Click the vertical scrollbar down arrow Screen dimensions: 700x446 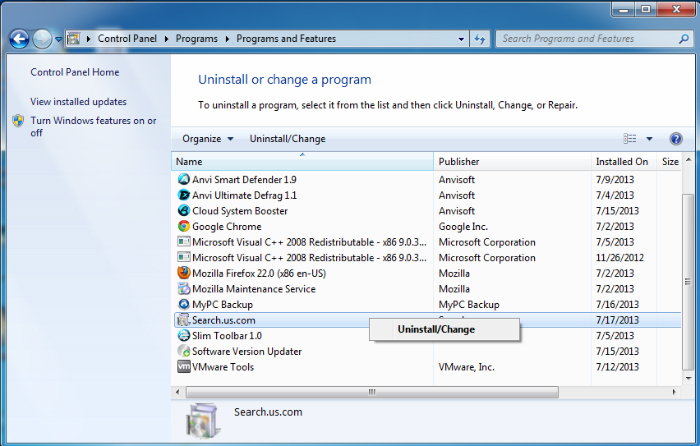pos(688,378)
